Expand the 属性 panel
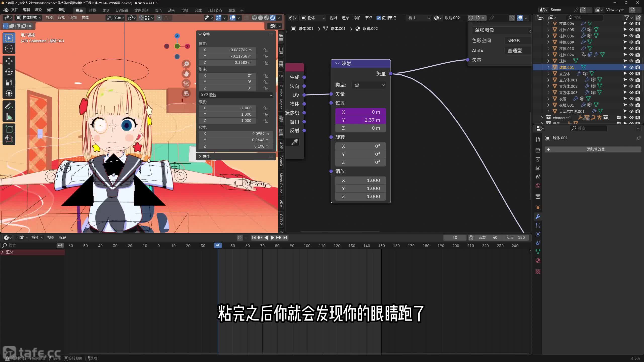This screenshot has height=362, width=644. (206, 156)
